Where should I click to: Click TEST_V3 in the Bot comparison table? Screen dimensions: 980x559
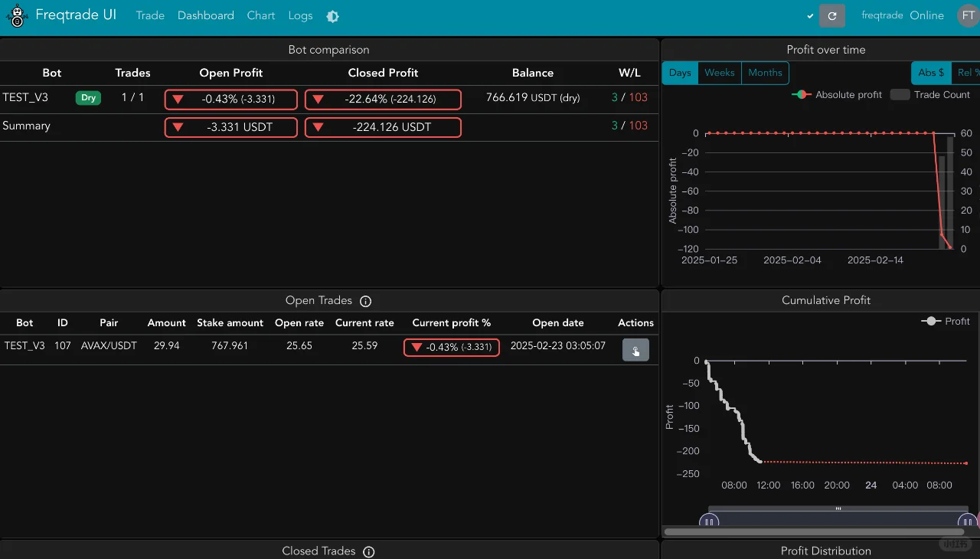point(25,98)
